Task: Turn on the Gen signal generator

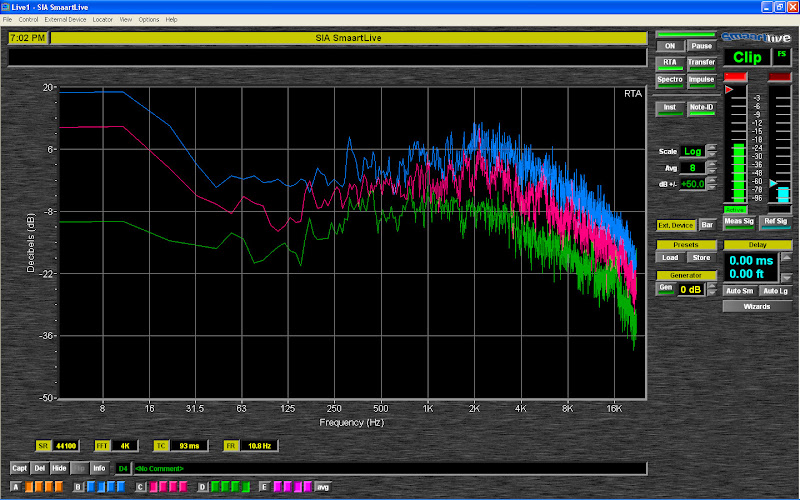Action: coord(666,289)
